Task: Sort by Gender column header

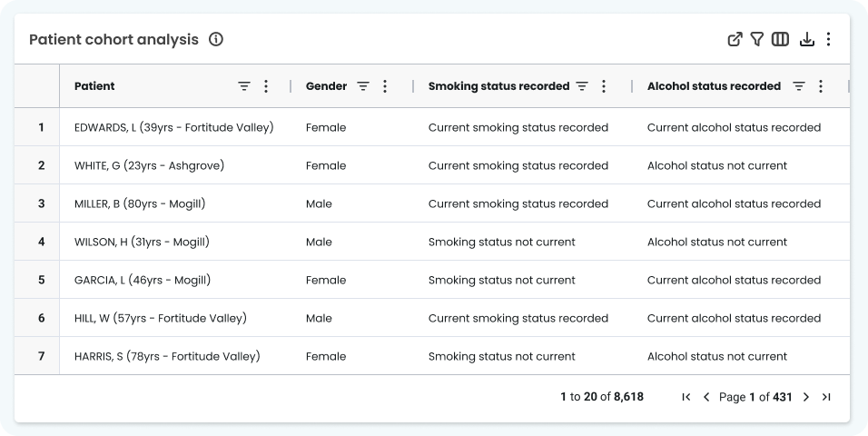Action: point(327,86)
